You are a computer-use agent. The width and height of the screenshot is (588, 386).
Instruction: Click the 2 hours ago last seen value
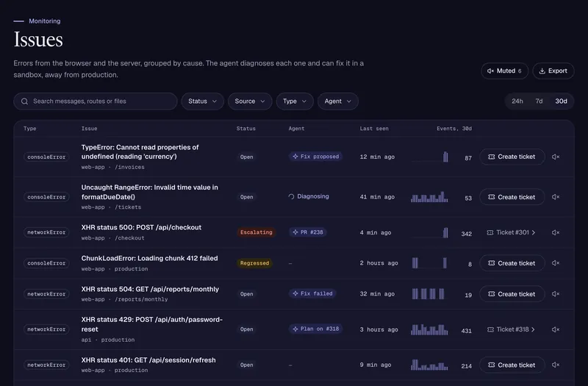(x=379, y=263)
